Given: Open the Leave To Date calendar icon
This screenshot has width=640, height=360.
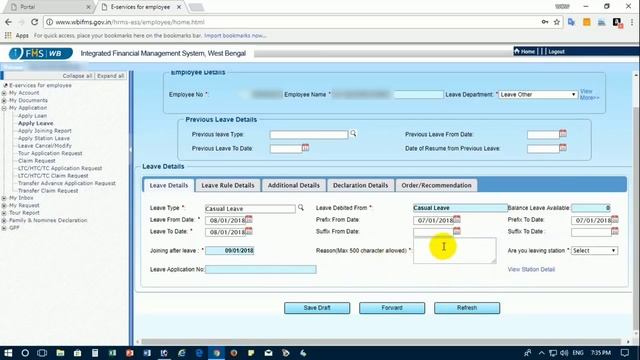Looking at the screenshot, I should coord(249,231).
